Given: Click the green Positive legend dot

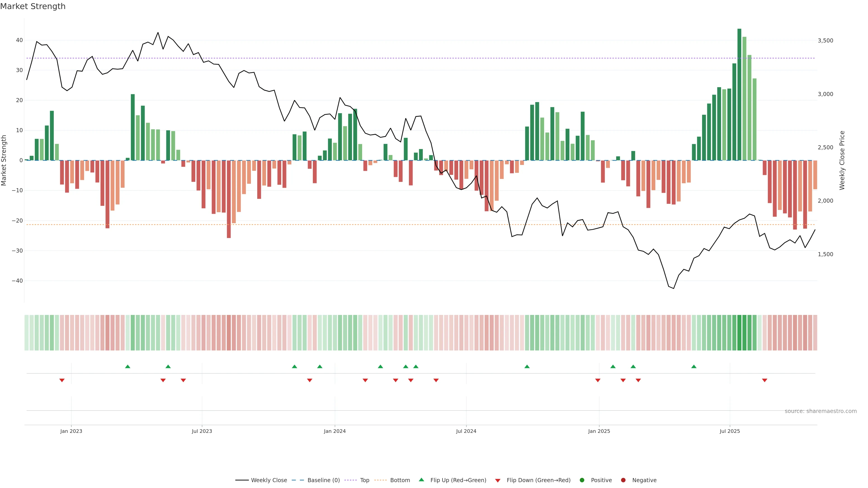Looking at the screenshot, I should pos(582,480).
